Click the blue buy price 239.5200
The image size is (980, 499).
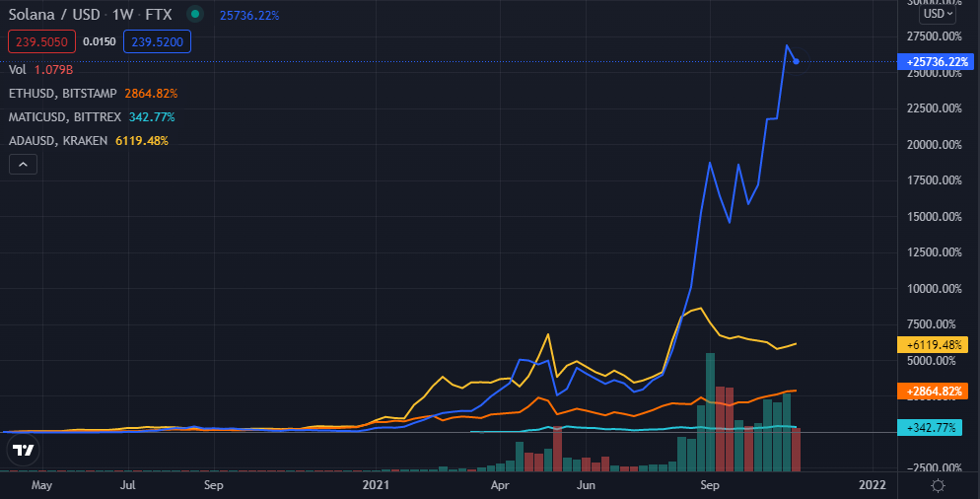[x=157, y=41]
